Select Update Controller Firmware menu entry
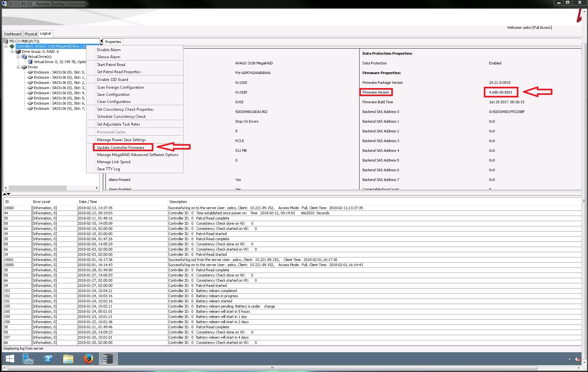The height and width of the screenshot is (372, 588). click(121, 148)
